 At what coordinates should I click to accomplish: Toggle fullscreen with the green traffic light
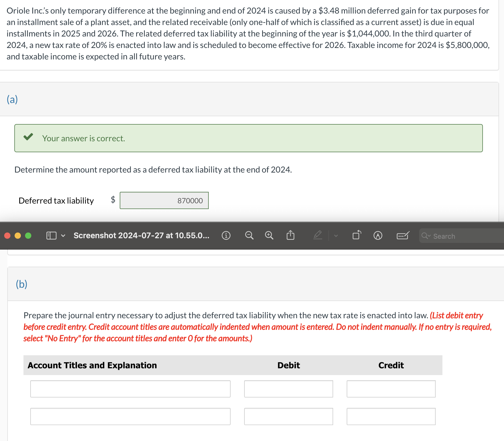pyautogui.click(x=28, y=235)
